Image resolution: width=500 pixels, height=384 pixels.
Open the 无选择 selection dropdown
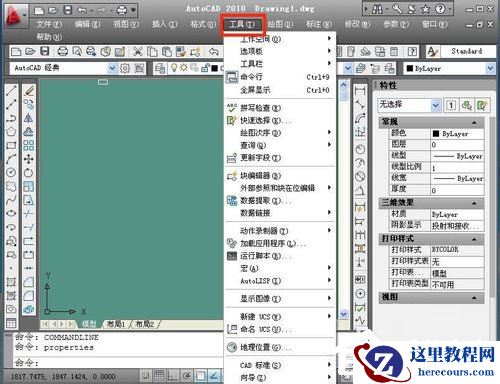tap(435, 105)
